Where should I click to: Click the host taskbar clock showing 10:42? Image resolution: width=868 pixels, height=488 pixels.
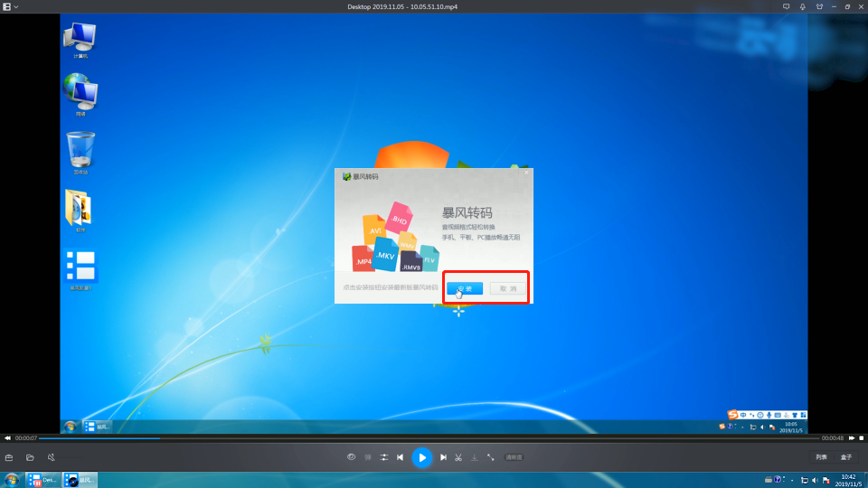848,480
